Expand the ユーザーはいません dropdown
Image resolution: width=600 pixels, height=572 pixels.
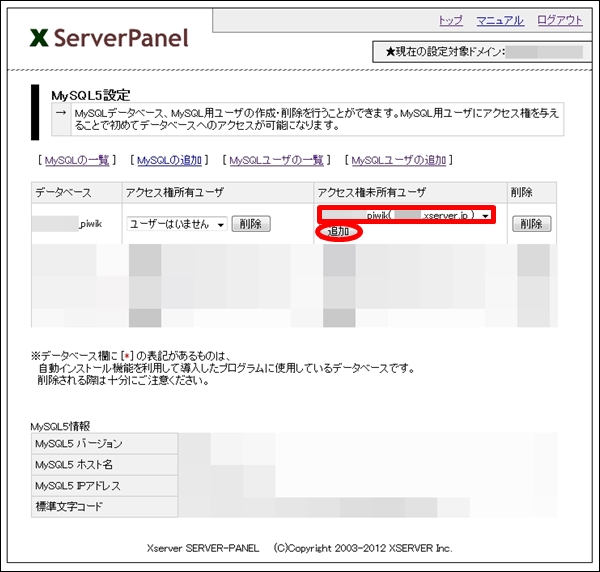pos(177,224)
